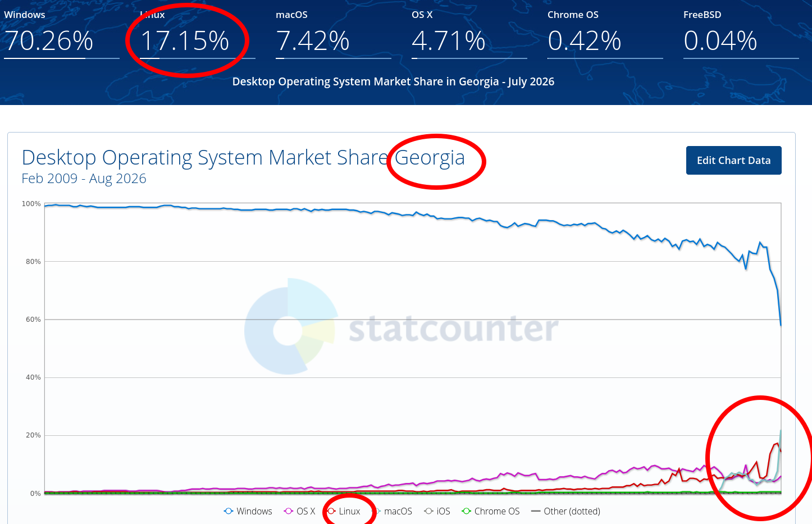
Task: Click the 60% y-axis label
Action: (x=33, y=320)
